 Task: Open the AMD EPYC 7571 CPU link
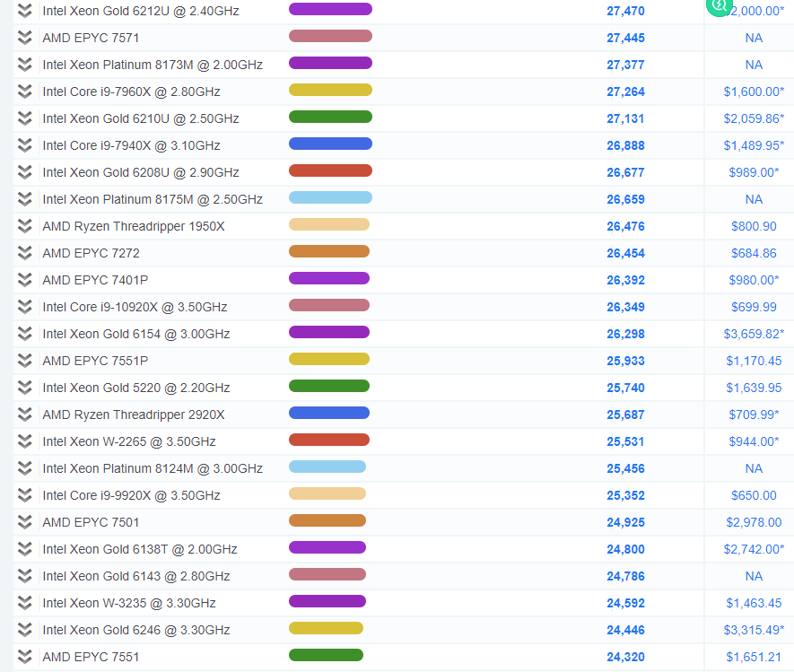point(91,38)
